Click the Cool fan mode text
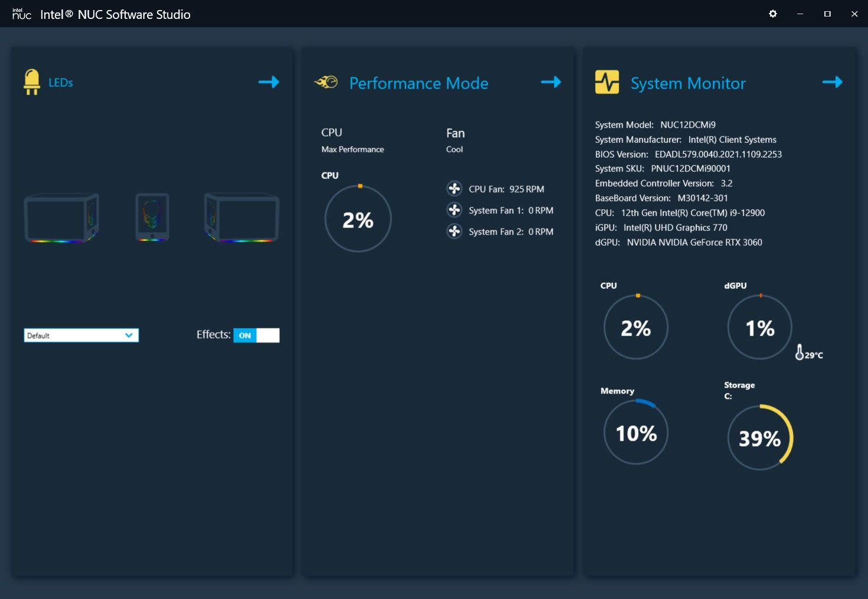This screenshot has width=868, height=599. click(x=455, y=149)
